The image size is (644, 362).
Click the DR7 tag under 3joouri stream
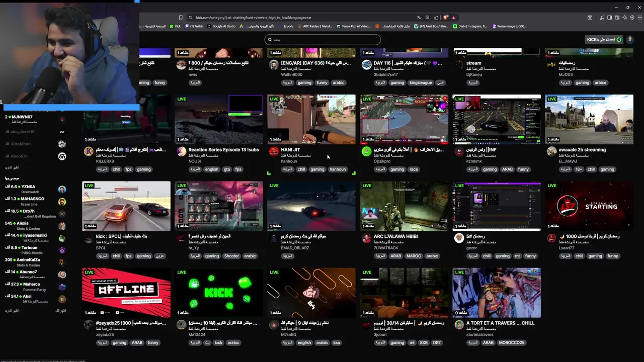[437, 343]
